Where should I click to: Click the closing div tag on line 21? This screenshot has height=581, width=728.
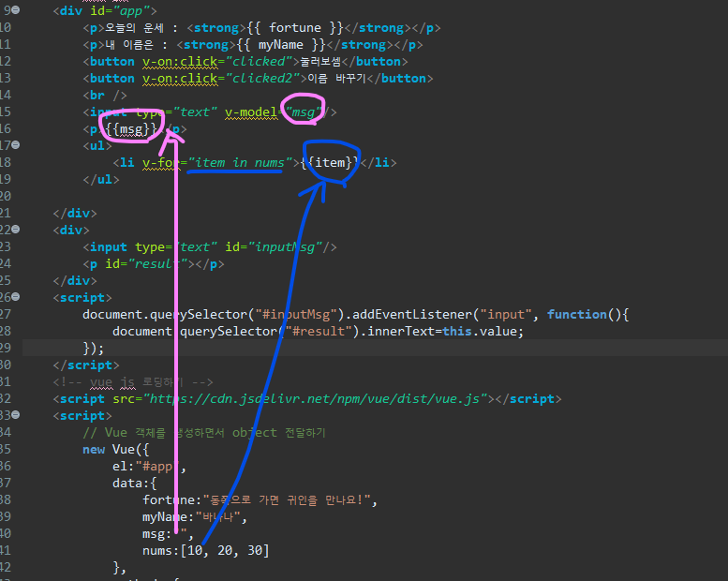point(75,213)
